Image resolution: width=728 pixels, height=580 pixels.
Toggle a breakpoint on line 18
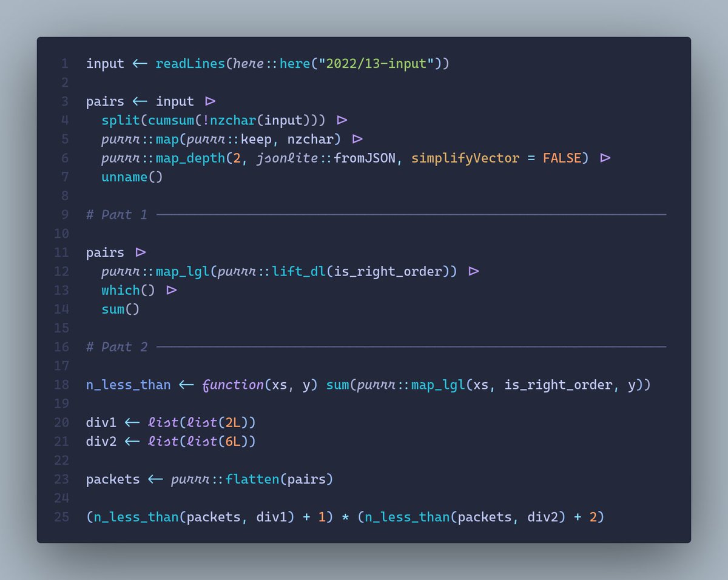click(x=62, y=385)
